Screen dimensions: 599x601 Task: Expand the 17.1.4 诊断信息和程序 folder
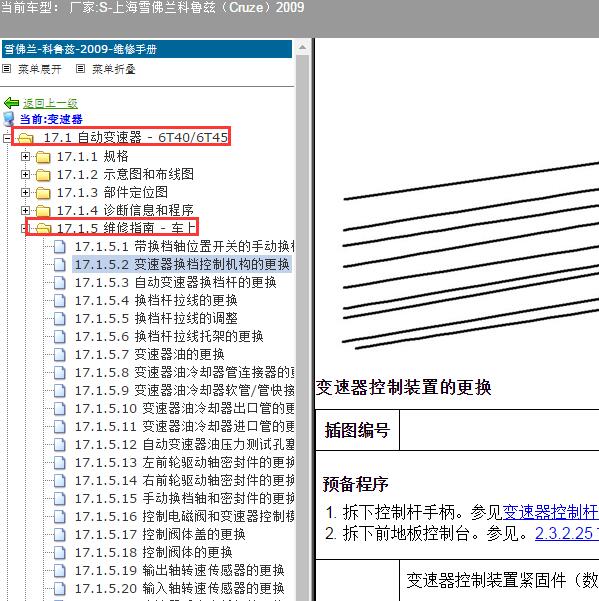click(x=25, y=210)
